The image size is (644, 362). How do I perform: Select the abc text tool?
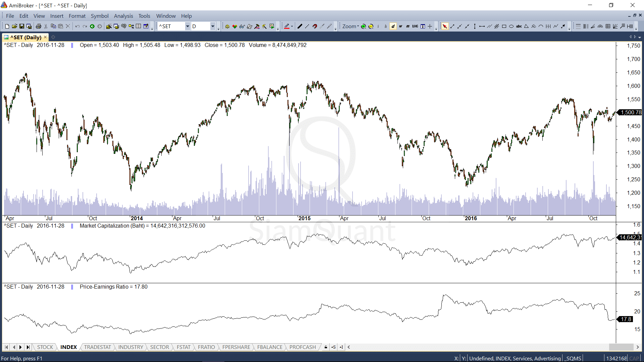pyautogui.click(x=519, y=26)
